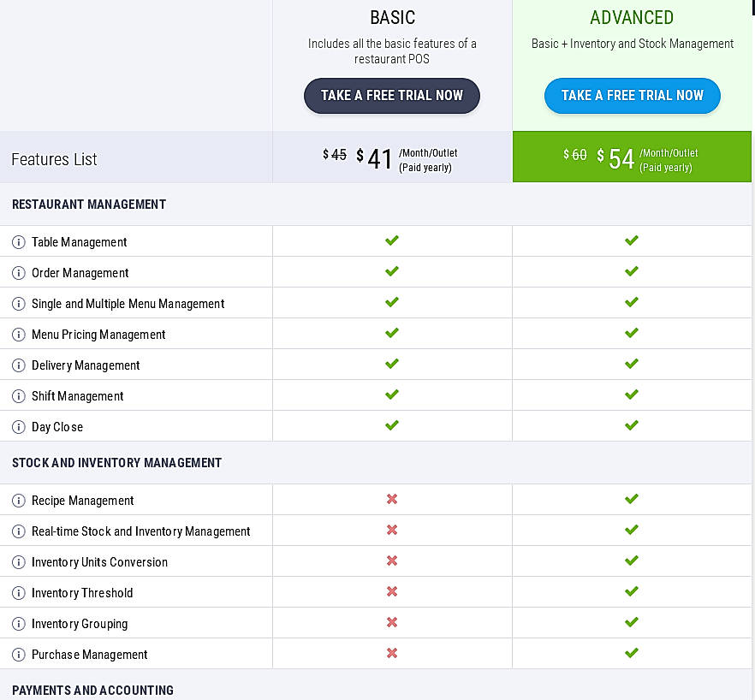Click the checkmark for Basic Order Management
The width and height of the screenshot is (755, 700).
[392, 271]
